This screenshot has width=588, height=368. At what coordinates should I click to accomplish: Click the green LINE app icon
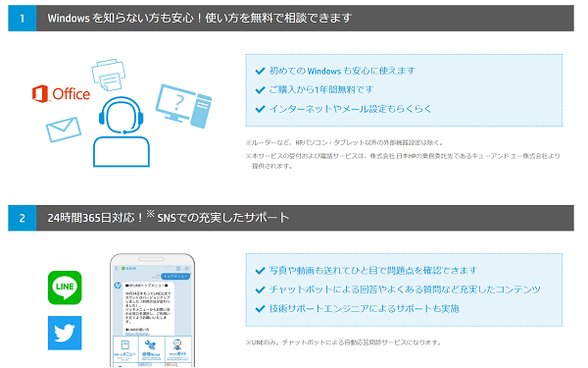pyautogui.click(x=65, y=288)
